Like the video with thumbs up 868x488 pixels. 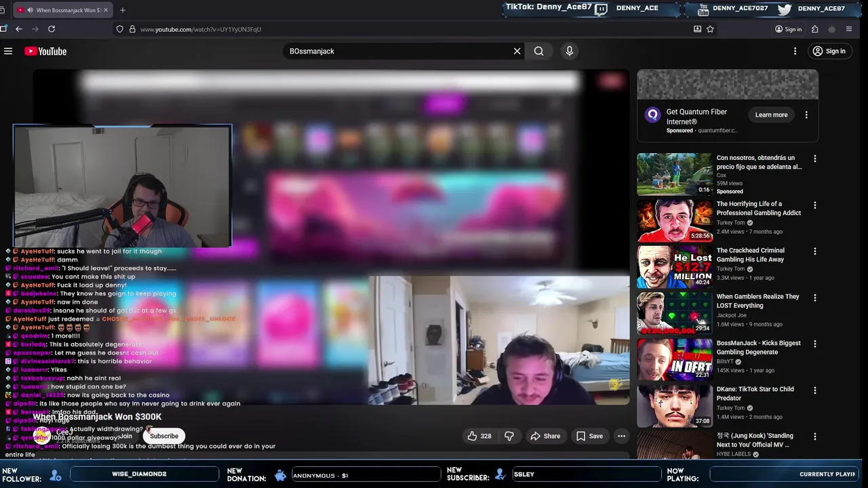click(478, 436)
